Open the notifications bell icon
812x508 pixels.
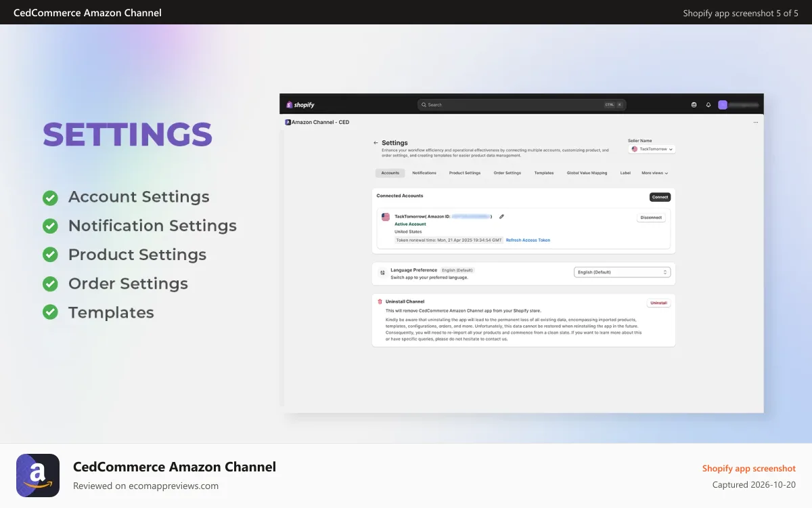point(708,105)
